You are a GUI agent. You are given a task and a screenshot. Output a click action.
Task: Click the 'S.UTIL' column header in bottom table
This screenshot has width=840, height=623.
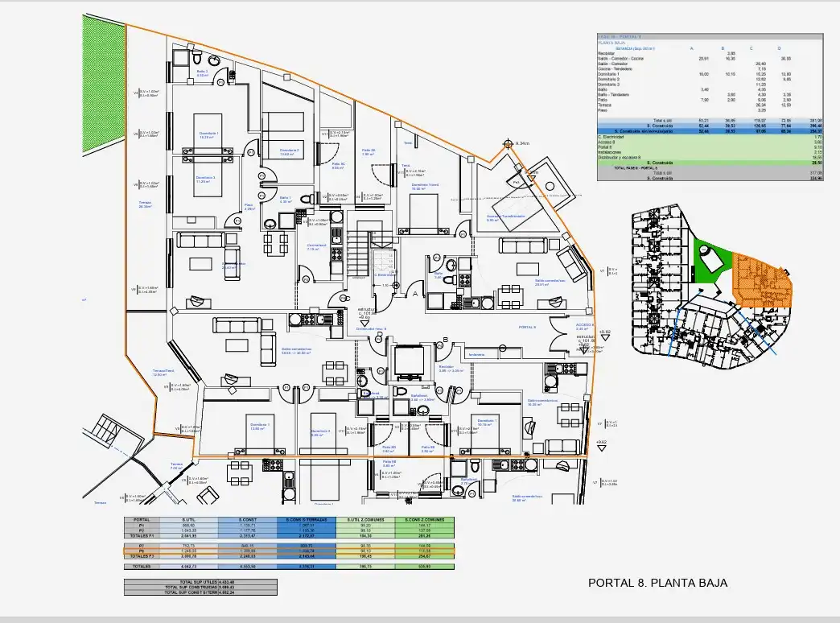[x=188, y=519]
